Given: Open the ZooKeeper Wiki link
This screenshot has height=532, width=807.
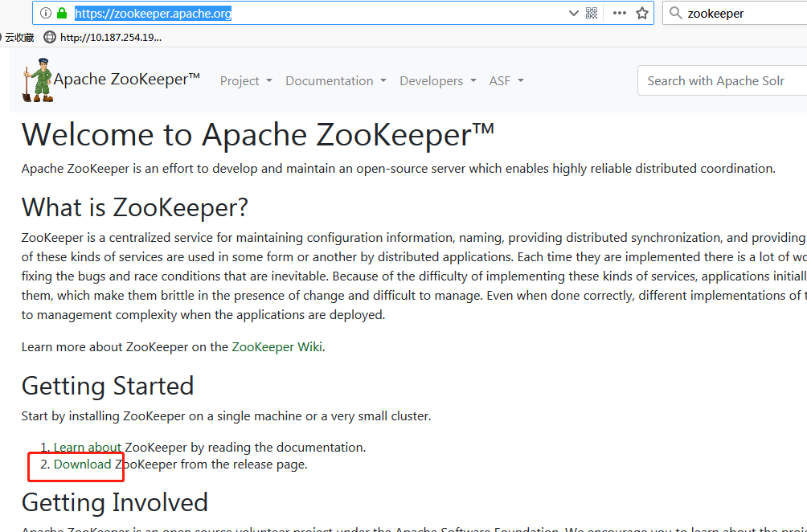Looking at the screenshot, I should (277, 347).
